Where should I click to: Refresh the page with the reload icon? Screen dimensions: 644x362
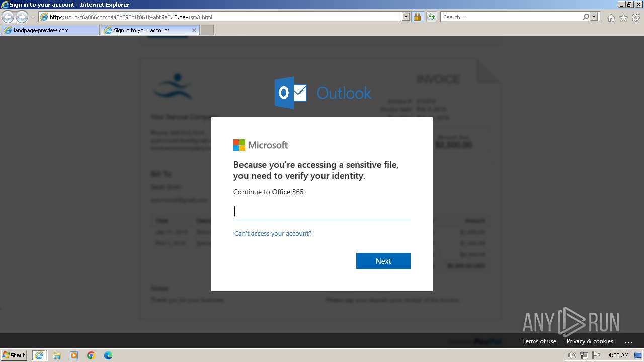pos(432,17)
